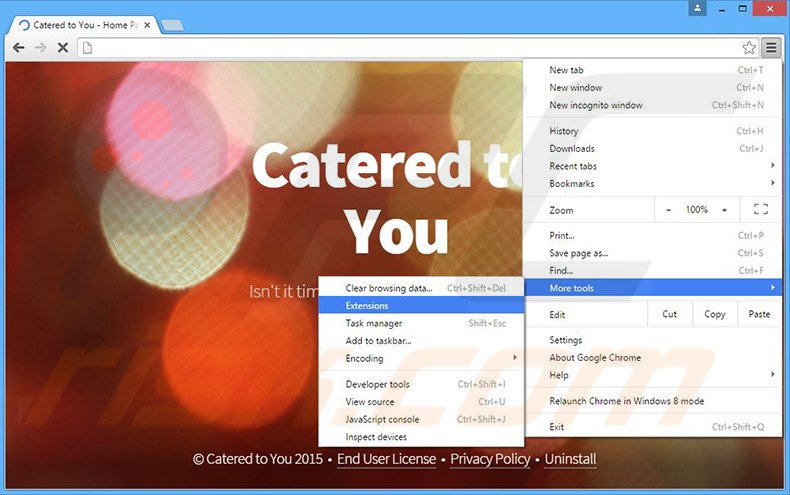Click the Zoom label in menu

point(561,211)
